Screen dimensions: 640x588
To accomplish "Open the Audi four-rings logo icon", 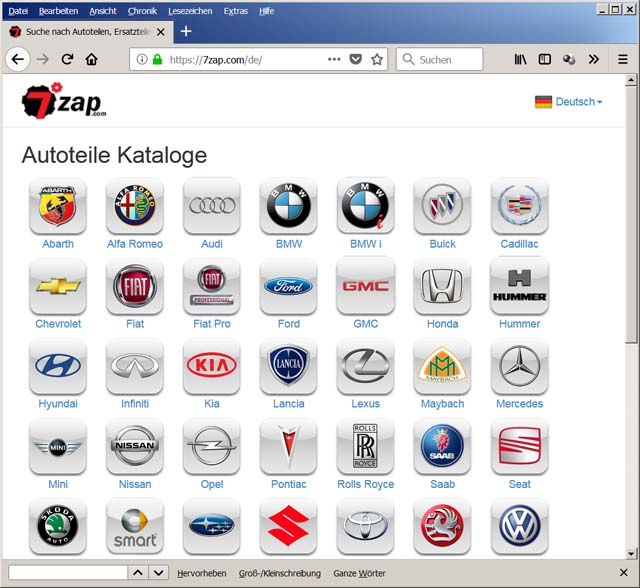I will point(212,206).
